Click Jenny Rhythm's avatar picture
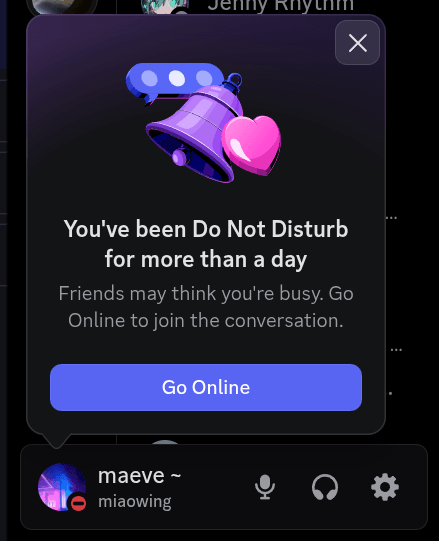 [x=165, y=7]
